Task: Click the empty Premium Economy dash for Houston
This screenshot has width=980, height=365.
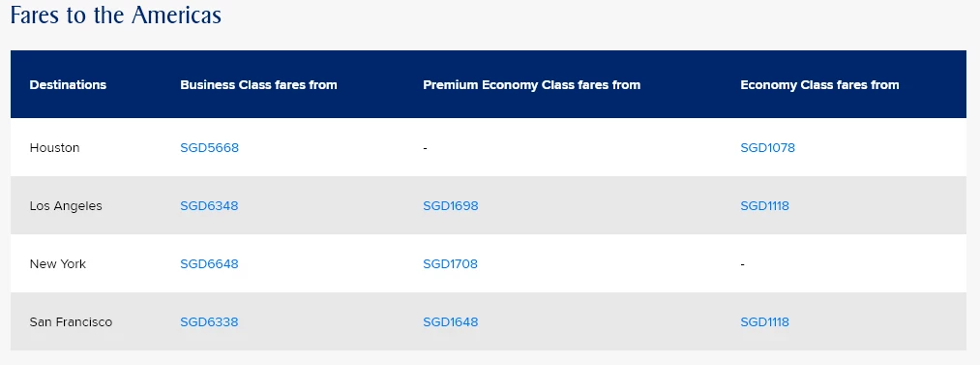Action: (425, 149)
